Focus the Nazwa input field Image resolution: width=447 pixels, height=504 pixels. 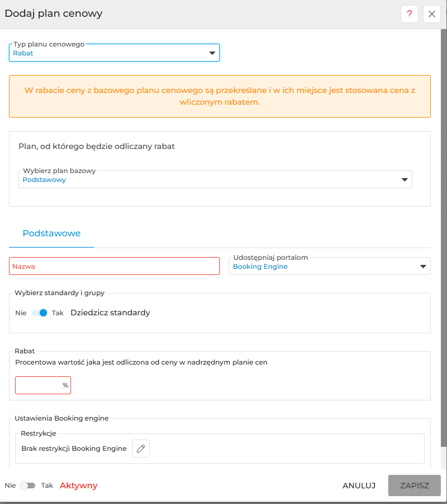point(114,266)
